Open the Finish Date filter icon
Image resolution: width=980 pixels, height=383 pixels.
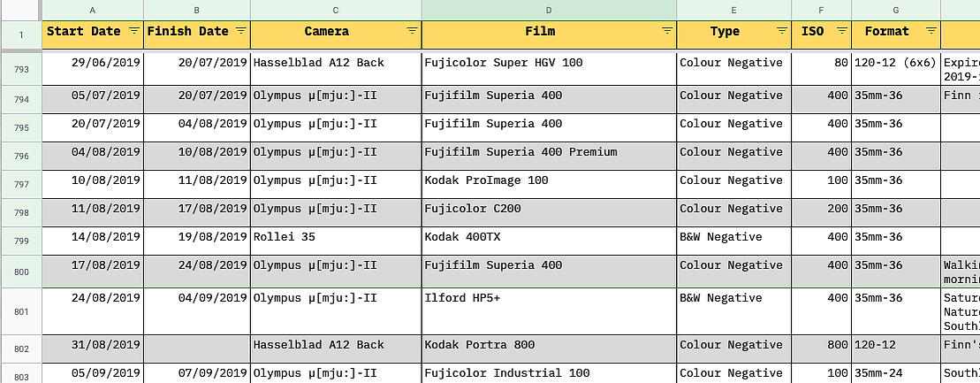(240, 31)
